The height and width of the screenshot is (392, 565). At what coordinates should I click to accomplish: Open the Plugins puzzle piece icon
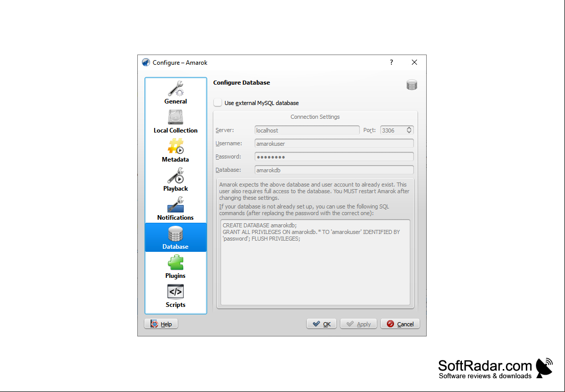click(176, 263)
